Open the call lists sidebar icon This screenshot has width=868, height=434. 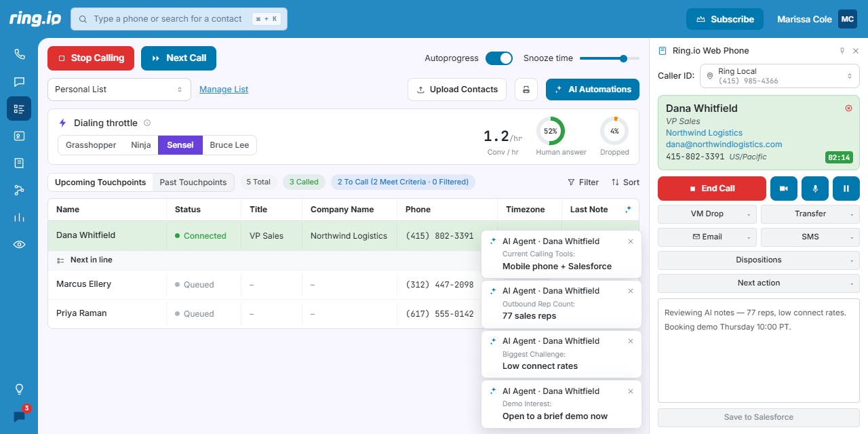(x=19, y=108)
